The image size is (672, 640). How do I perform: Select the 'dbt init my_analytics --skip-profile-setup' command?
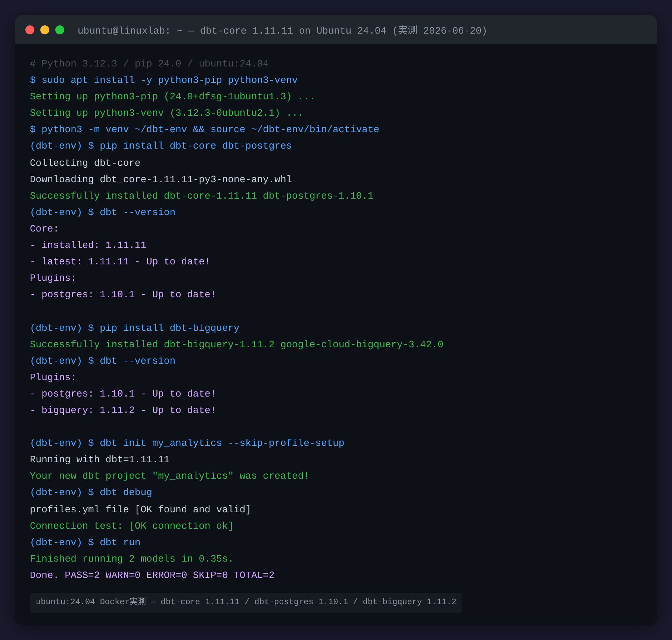[x=187, y=443]
